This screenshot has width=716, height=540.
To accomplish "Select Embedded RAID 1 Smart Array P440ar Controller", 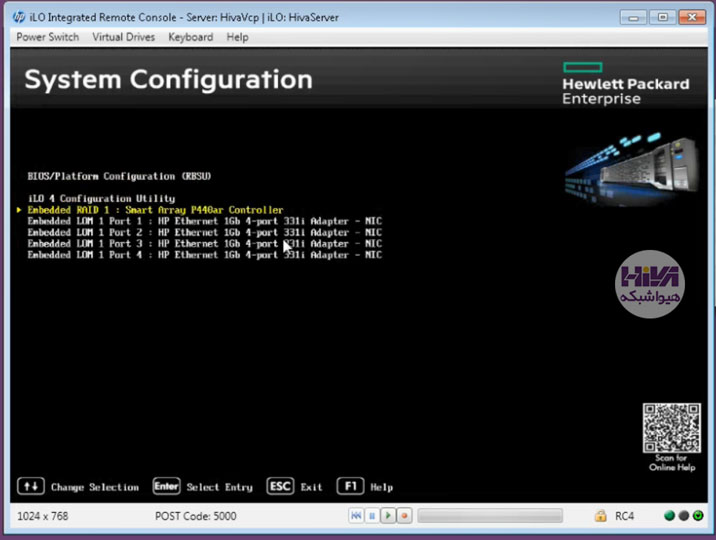I will click(x=155, y=210).
